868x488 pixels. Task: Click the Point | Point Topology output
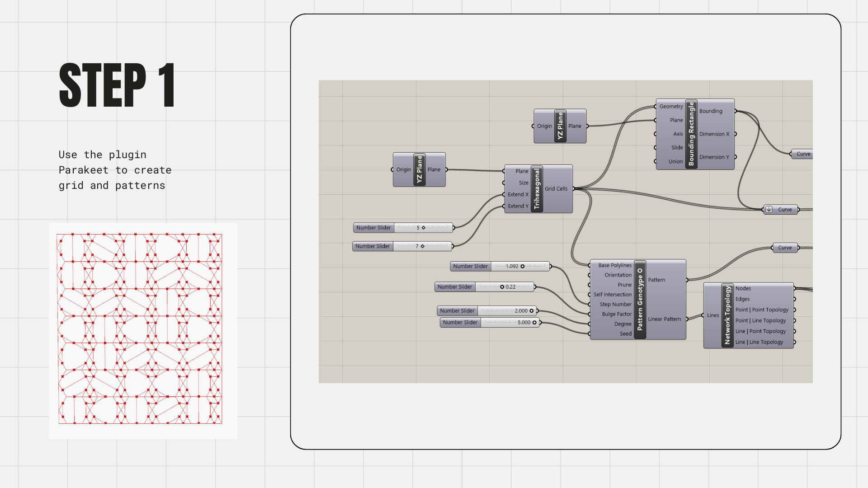[x=762, y=310]
